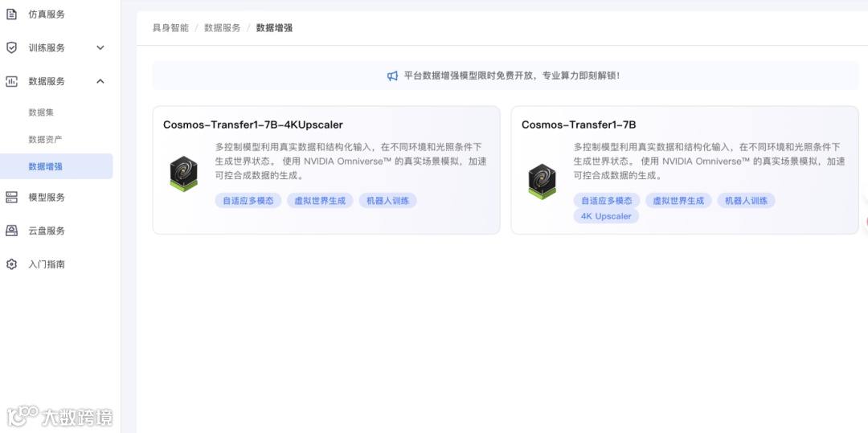
Task: Click the Cosmos-Transfer1-7B card description text
Action: pyautogui.click(x=710, y=161)
